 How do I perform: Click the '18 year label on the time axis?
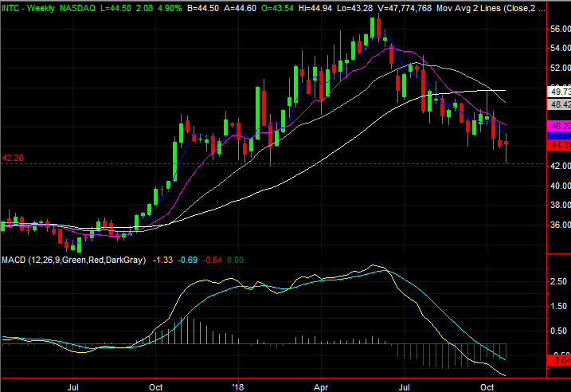click(238, 387)
